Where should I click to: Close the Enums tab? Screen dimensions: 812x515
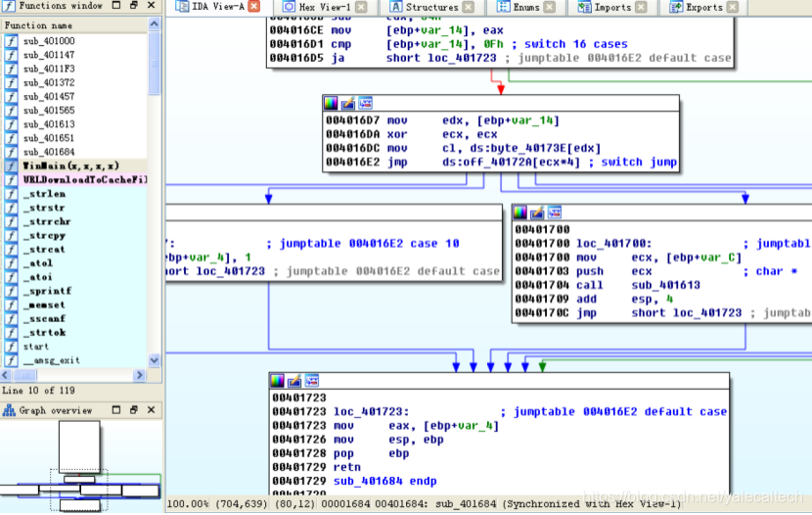click(550, 7)
